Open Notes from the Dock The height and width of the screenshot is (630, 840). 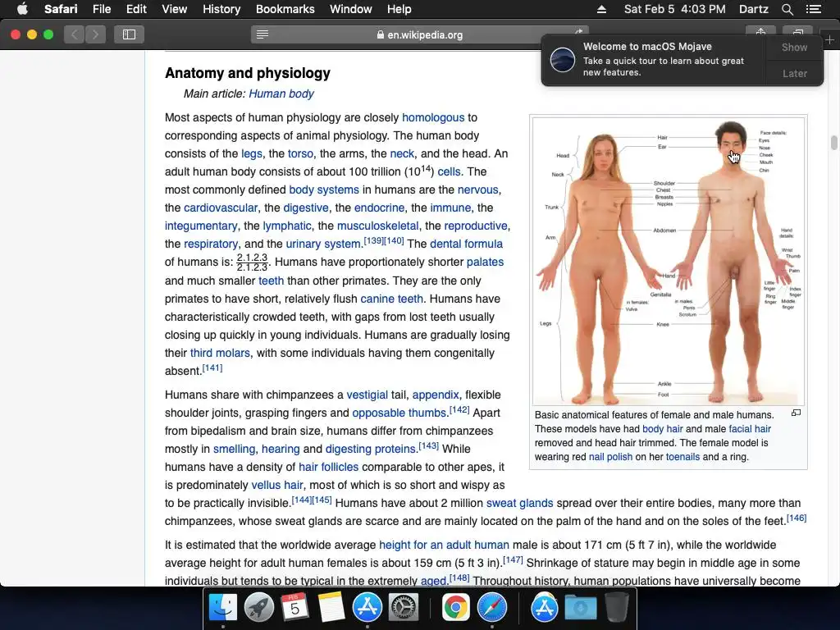coord(331,608)
